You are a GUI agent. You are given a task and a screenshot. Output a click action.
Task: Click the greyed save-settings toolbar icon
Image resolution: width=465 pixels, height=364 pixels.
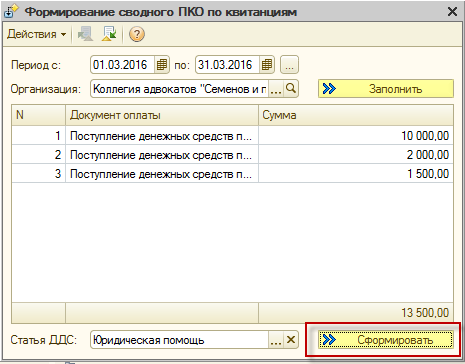pyautogui.click(x=85, y=34)
